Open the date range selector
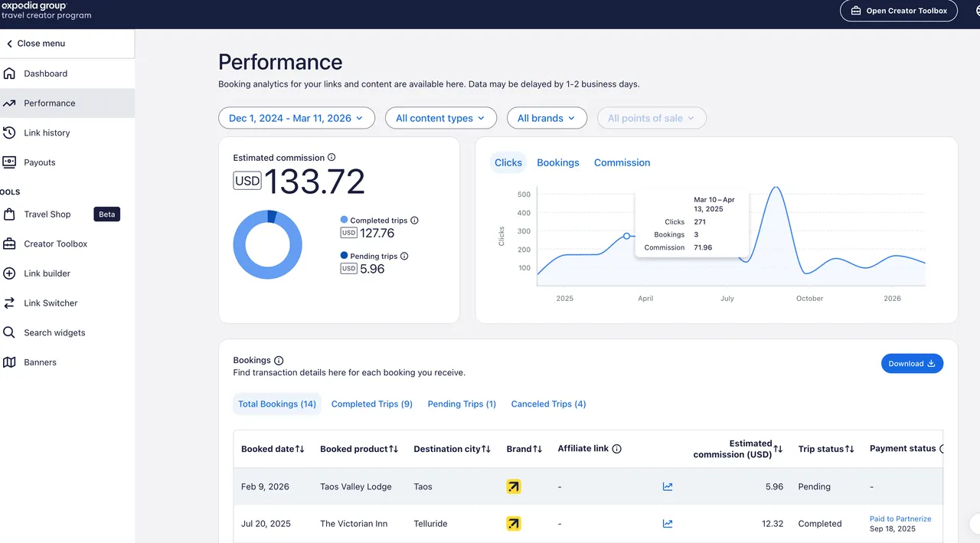 pyautogui.click(x=296, y=117)
